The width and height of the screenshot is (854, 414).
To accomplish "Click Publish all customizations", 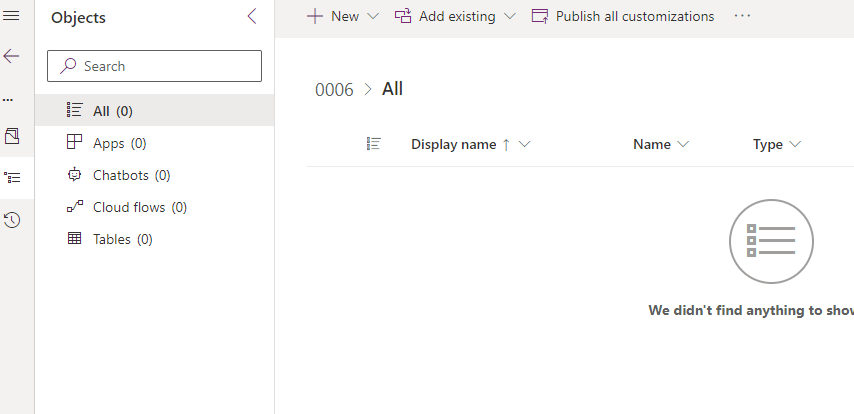I will tap(623, 16).
